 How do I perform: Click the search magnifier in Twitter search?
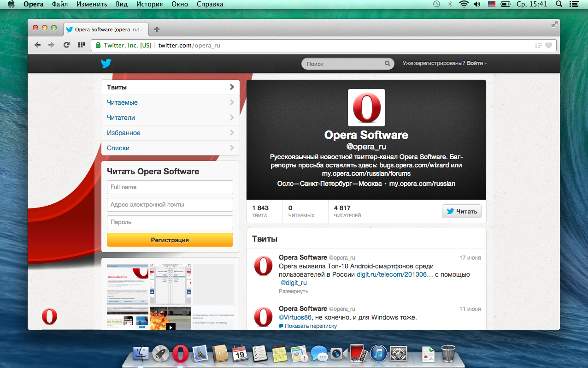[388, 64]
